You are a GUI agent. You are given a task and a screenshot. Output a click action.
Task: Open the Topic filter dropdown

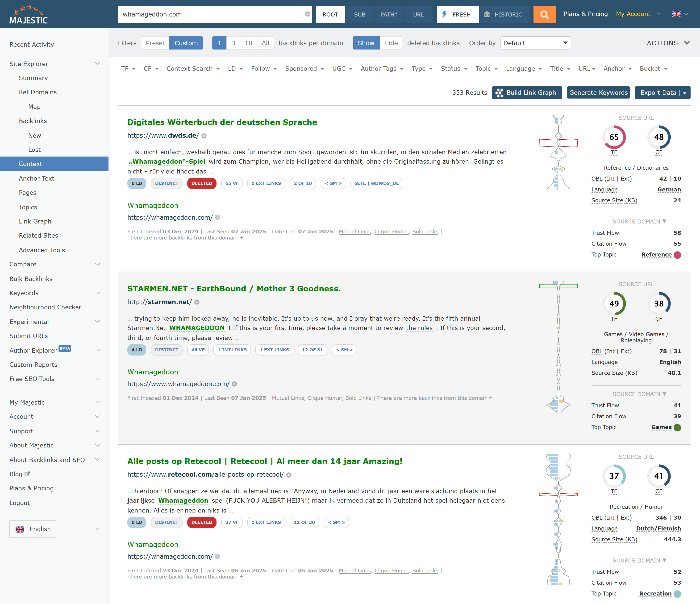[x=486, y=69]
